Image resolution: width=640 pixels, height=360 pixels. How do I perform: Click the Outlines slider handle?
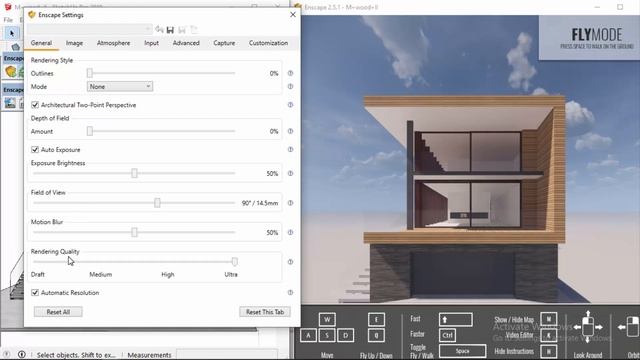point(90,73)
